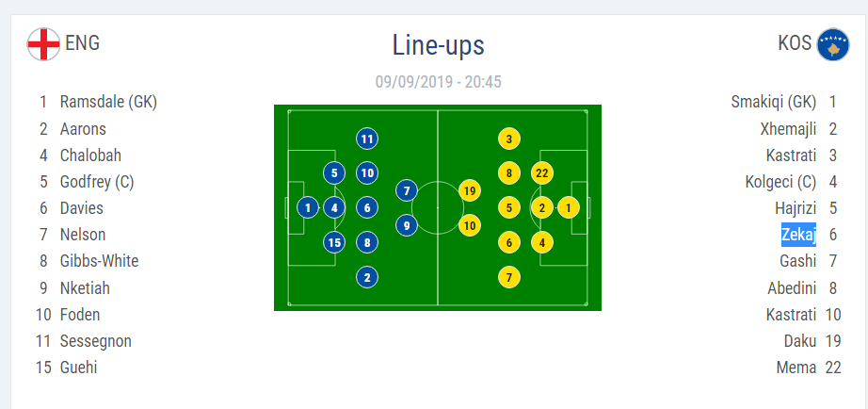This screenshot has height=409, width=868.
Task: Click highlighted Zekaj player name
Action: (798, 235)
